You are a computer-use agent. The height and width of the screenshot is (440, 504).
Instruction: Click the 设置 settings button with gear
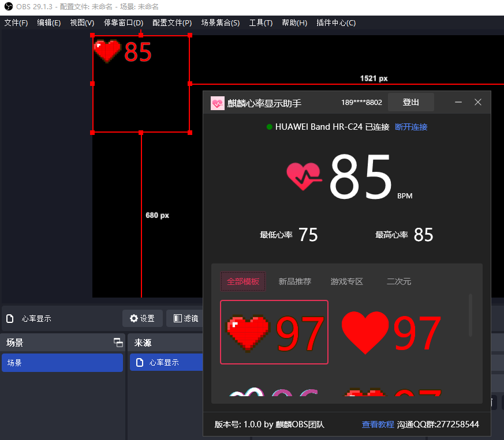tap(143, 318)
